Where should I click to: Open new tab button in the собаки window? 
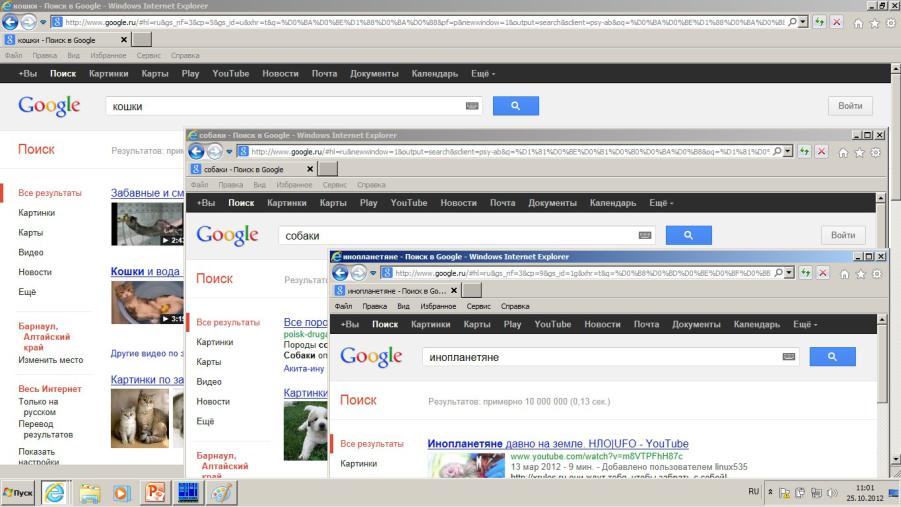(328, 169)
